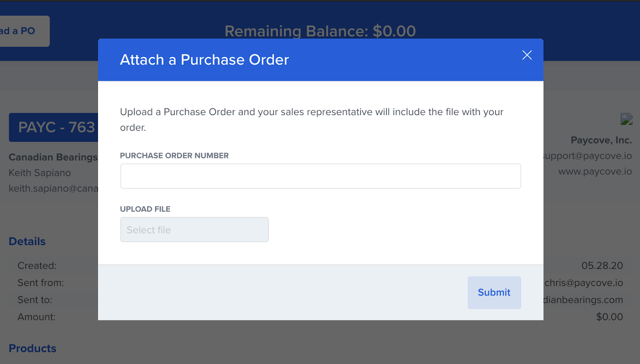Click the Attach a Purchase Order title
The height and width of the screenshot is (364, 640).
tap(204, 60)
